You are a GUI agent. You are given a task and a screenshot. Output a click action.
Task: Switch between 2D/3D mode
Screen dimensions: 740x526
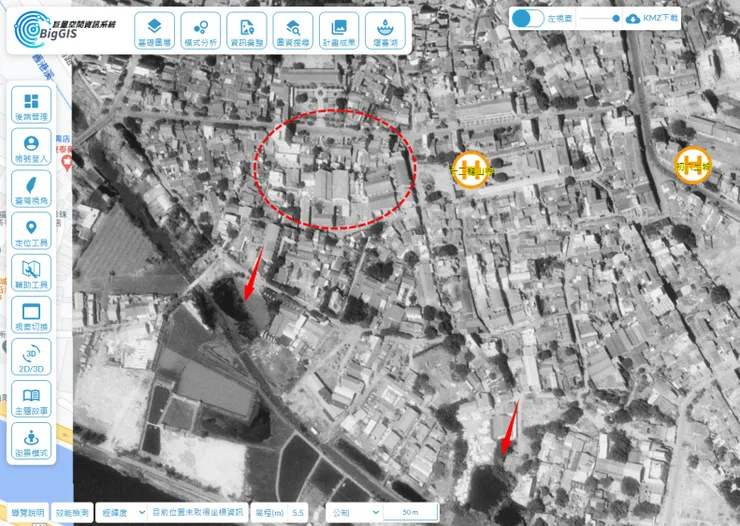click(x=31, y=357)
